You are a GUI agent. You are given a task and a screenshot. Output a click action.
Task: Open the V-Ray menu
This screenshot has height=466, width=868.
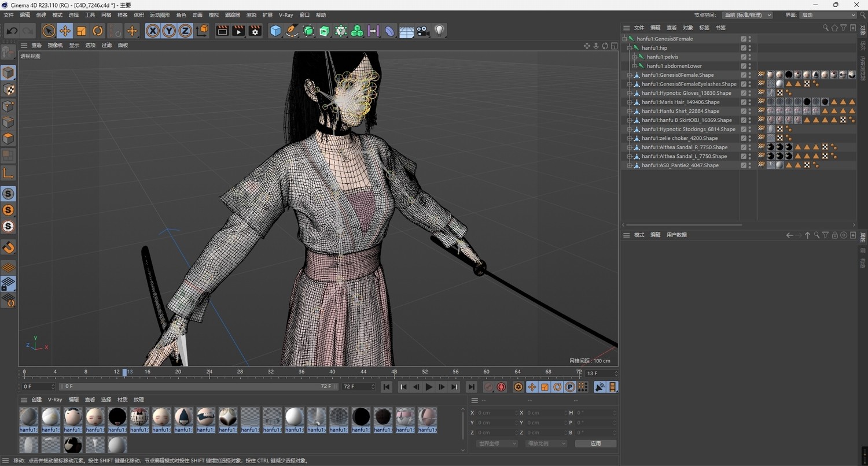click(285, 14)
